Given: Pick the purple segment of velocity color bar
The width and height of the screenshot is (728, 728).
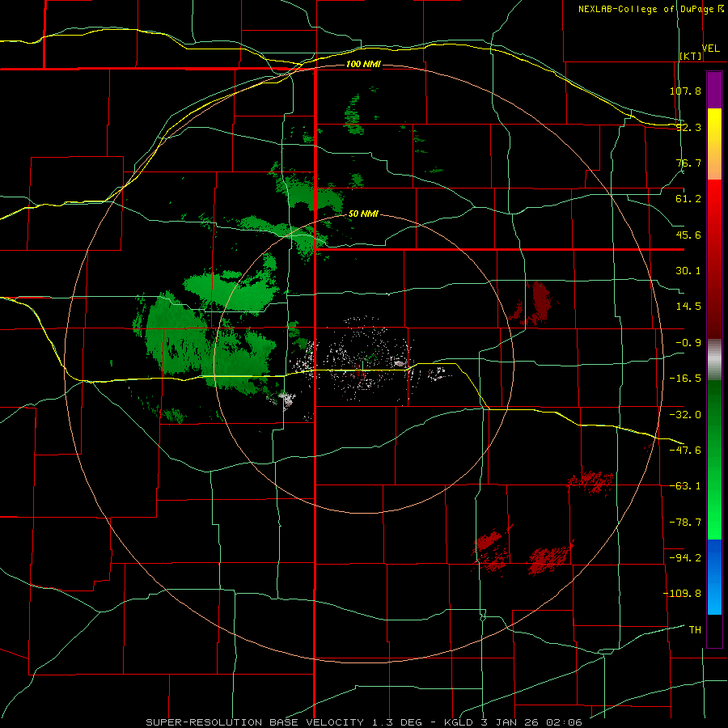Looking at the screenshot, I should tap(714, 90).
